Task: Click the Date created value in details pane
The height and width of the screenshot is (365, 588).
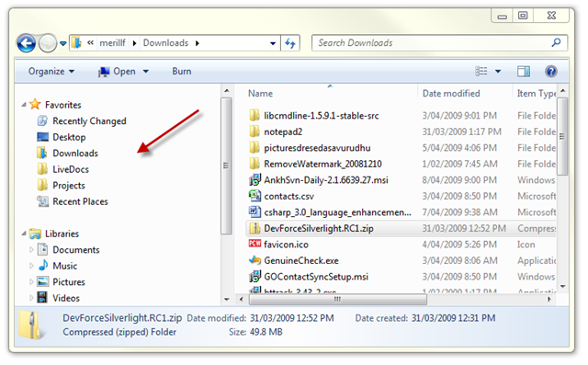Action: pos(453,318)
